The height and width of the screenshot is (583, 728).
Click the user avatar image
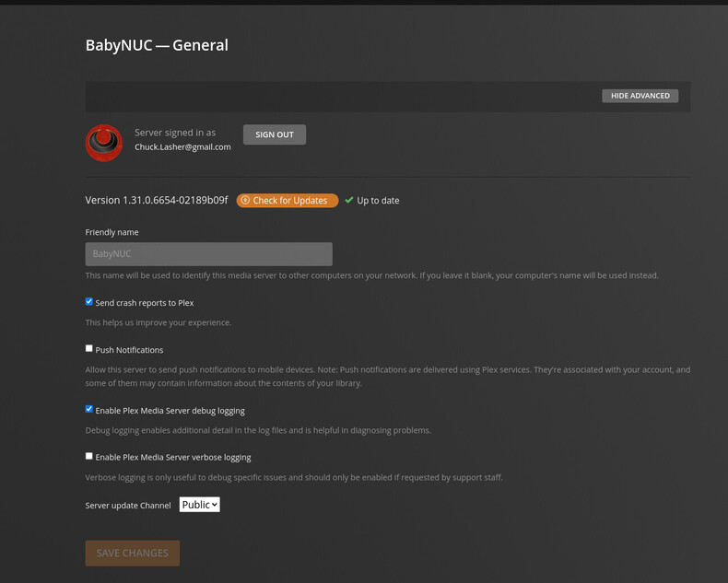104,143
